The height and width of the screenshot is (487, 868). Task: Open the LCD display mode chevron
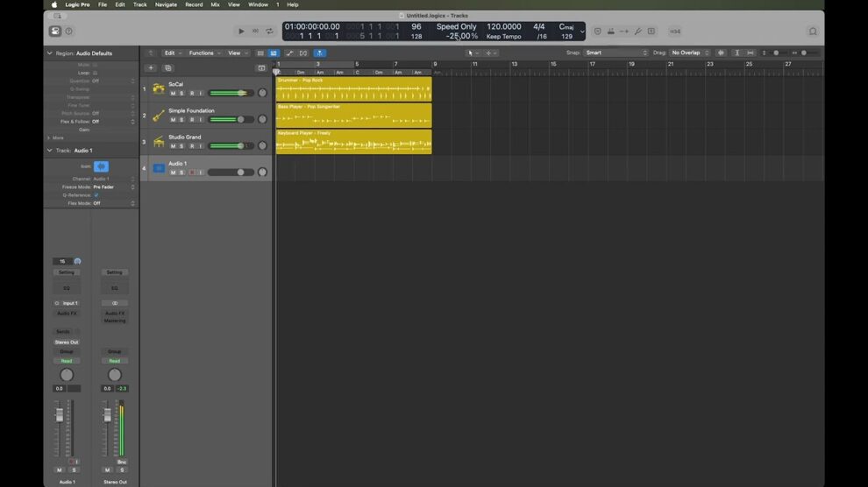pyautogui.click(x=582, y=32)
